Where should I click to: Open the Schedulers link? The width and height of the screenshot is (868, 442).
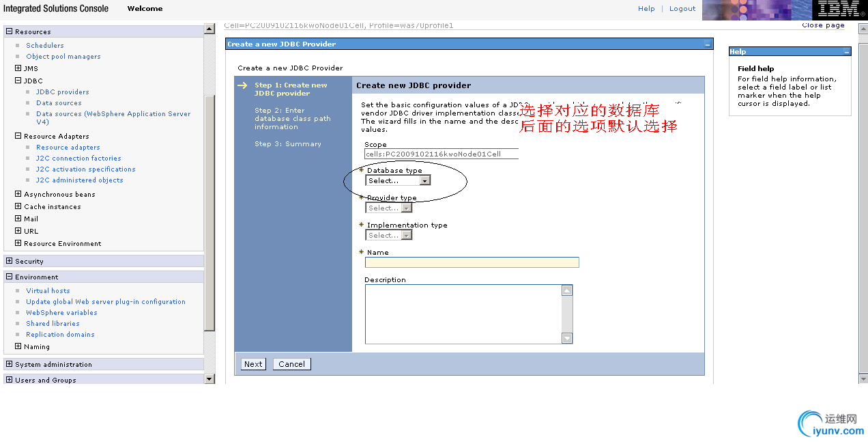[45, 46]
